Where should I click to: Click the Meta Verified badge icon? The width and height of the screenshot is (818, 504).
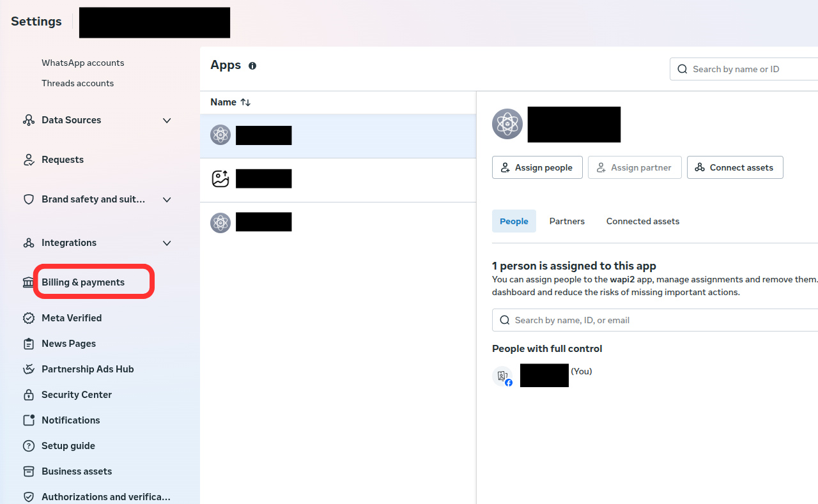point(28,318)
